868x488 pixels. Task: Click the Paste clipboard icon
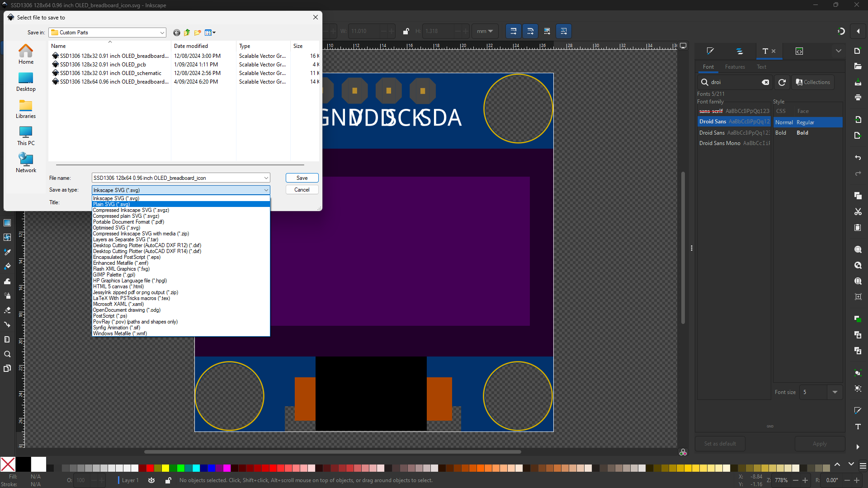858,227
